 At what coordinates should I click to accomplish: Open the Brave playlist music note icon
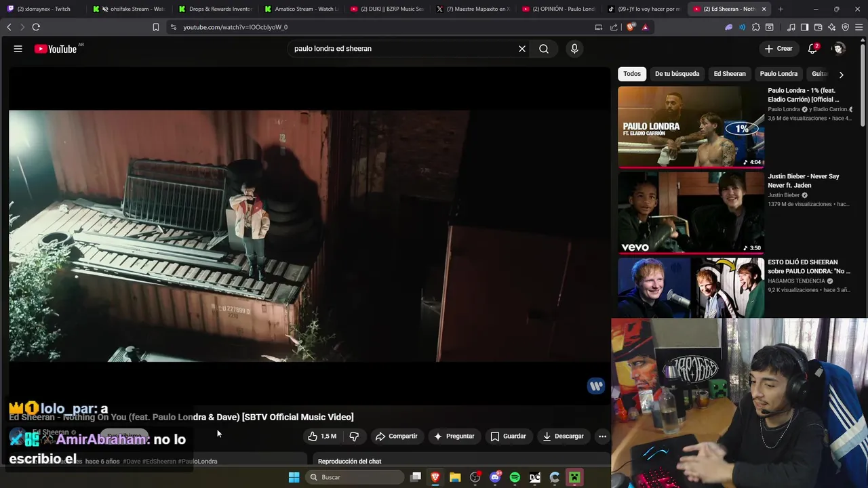coord(791,27)
